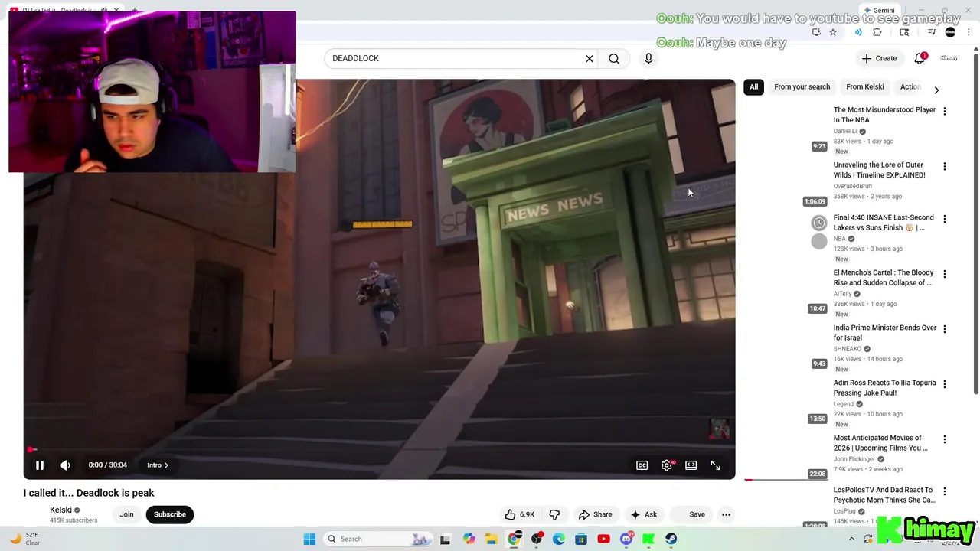Expand the Intro chapter list
This screenshot has height=551, width=980.
coord(158,465)
